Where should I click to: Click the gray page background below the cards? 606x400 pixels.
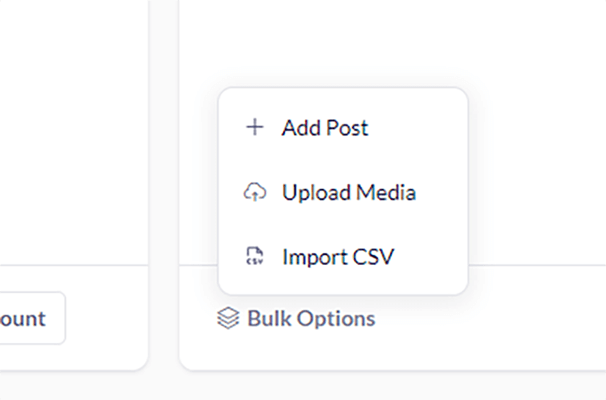[300, 386]
